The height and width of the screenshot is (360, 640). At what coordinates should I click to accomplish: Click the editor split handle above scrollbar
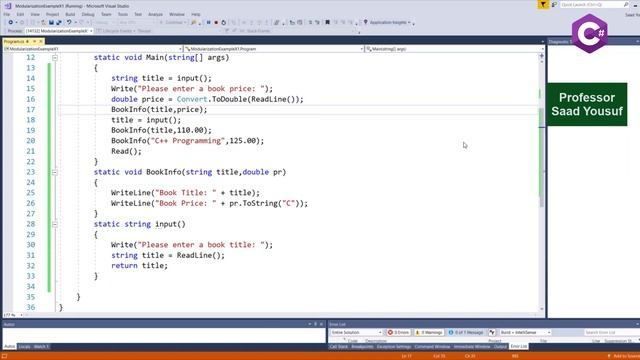[542, 56]
